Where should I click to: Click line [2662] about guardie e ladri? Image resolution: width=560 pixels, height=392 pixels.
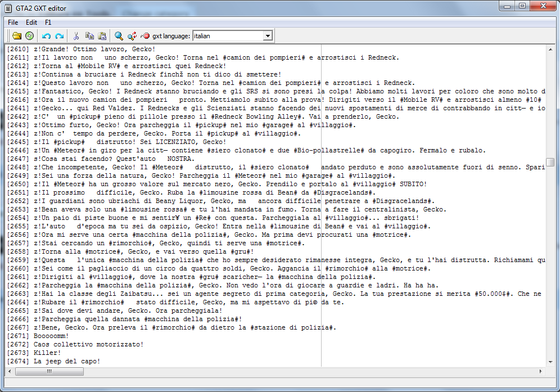point(223,285)
